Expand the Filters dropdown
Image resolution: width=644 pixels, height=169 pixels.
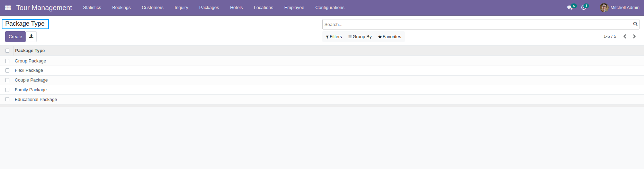[334, 37]
